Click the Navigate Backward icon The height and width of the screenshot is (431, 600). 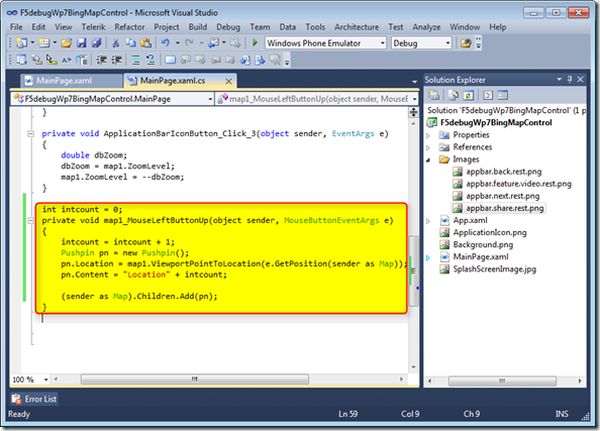click(214, 43)
